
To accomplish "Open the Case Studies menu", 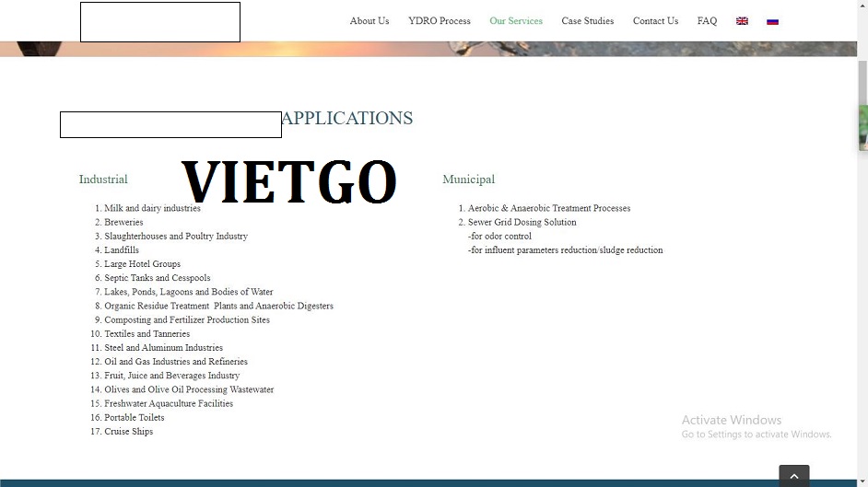I will tap(587, 21).
